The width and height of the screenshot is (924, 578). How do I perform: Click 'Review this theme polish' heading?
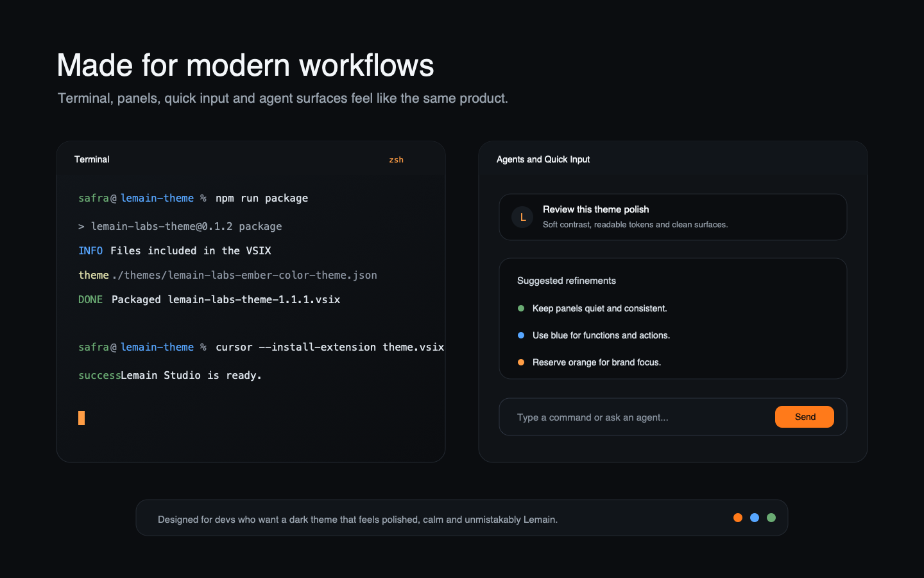coord(595,209)
